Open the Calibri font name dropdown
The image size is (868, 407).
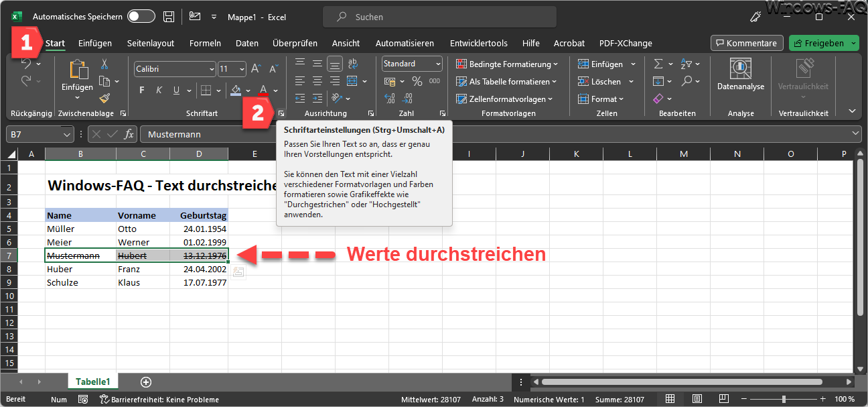pos(212,68)
